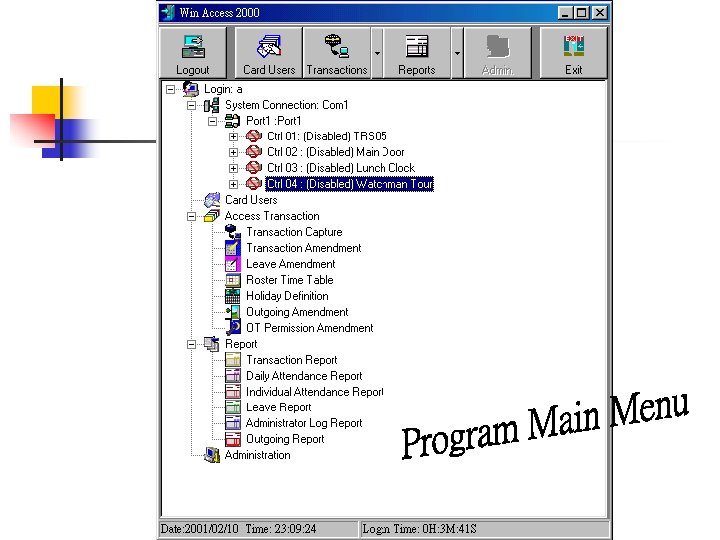Viewport: 720px width, 540px height.
Task: Click the Administrator Log Report icon
Action: tap(233, 423)
